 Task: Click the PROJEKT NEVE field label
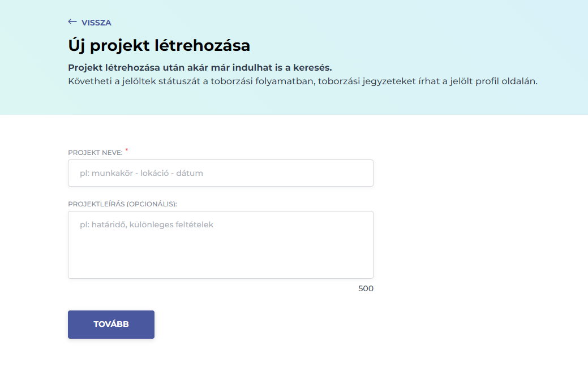click(x=95, y=153)
